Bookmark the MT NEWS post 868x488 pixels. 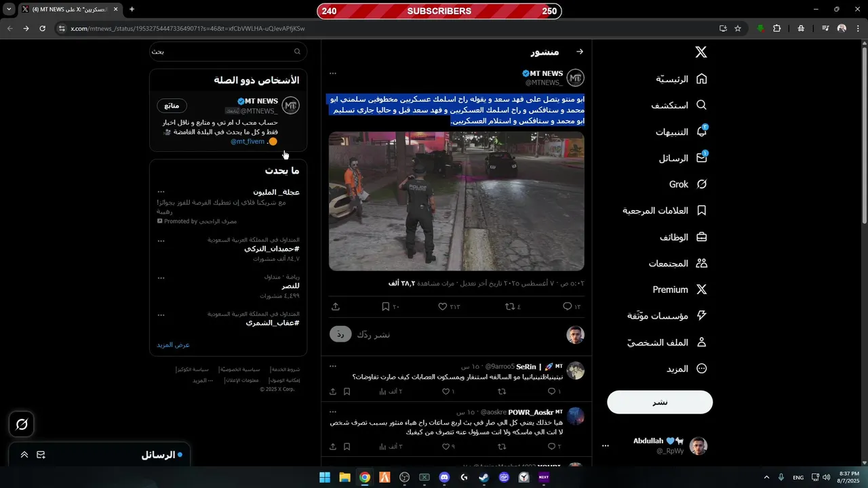click(x=390, y=307)
